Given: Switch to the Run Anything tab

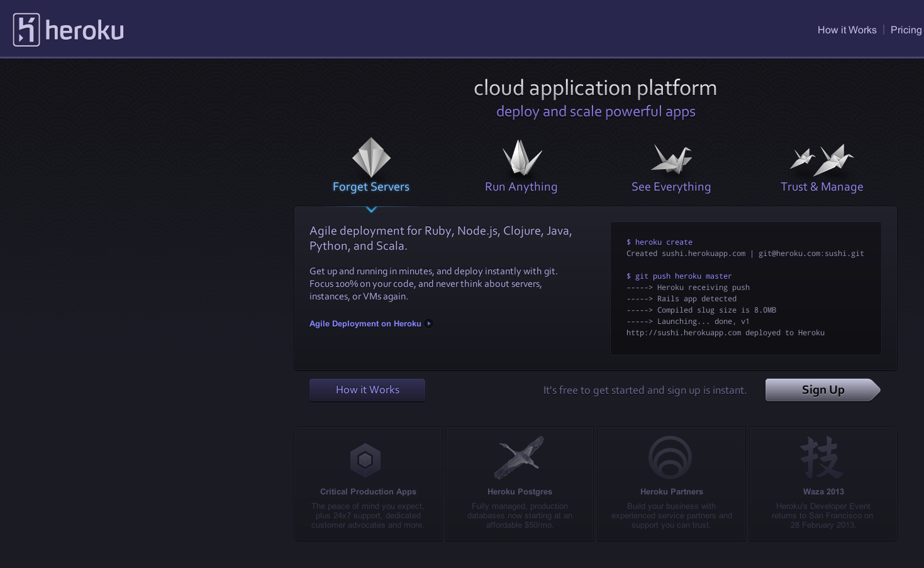Looking at the screenshot, I should (x=521, y=187).
